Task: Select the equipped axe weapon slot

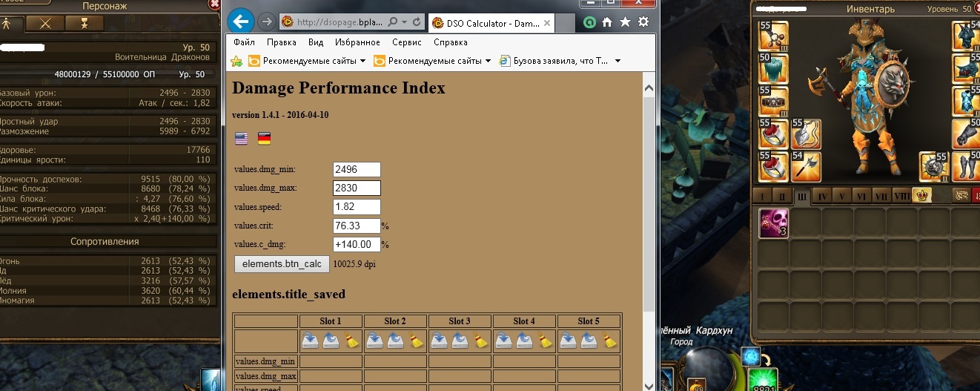Action: point(806,167)
